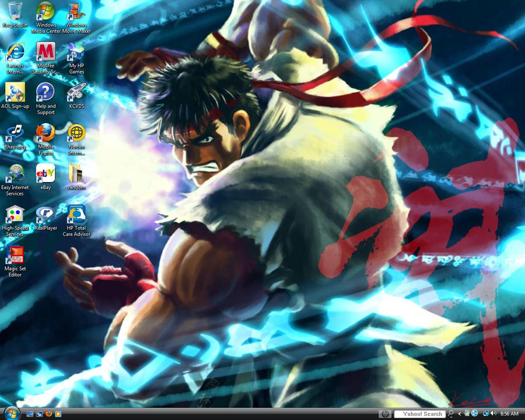This screenshot has height=420, width=525.
Task: Open McAfee Security Scan shortcut
Action: (x=46, y=58)
